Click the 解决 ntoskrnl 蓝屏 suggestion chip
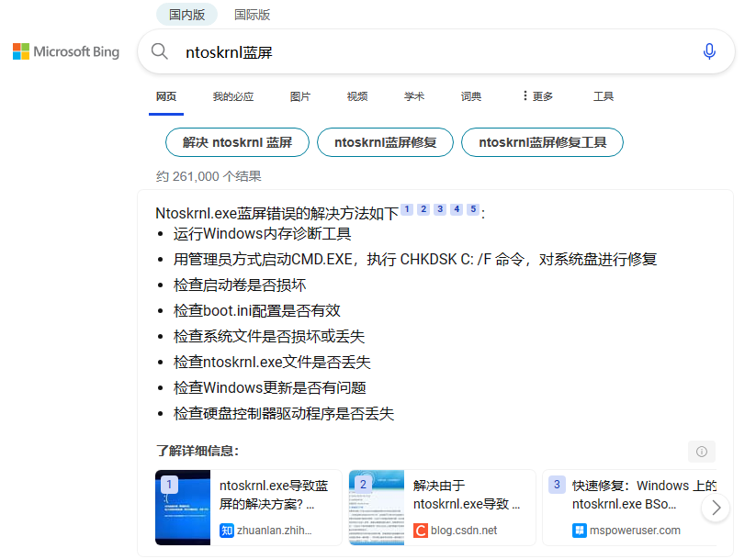 tap(237, 142)
